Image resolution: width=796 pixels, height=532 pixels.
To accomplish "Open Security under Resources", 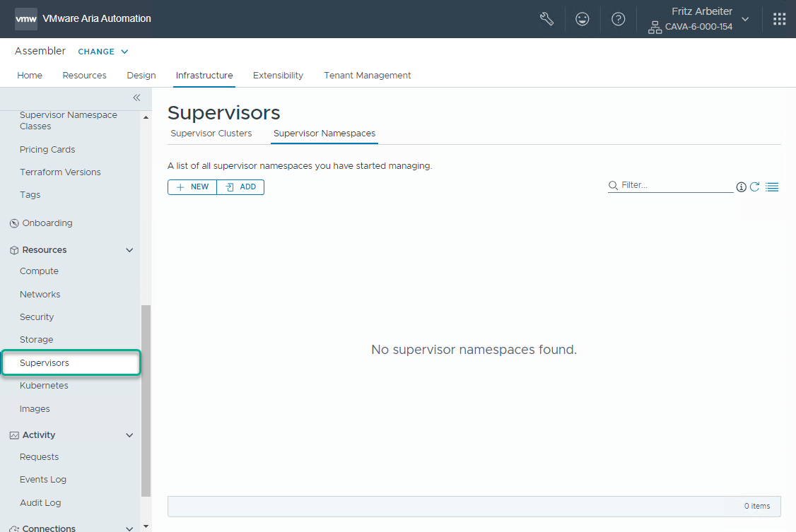I will coord(37,317).
